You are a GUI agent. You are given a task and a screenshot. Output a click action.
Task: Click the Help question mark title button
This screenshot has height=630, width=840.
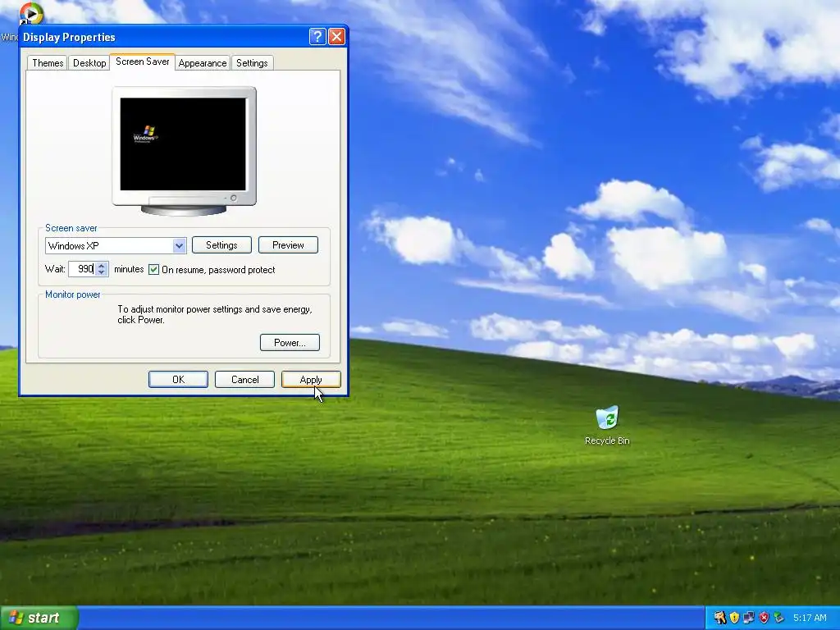click(x=317, y=36)
